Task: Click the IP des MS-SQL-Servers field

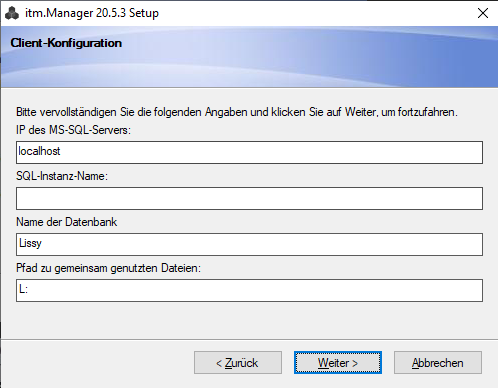Action: tap(249, 152)
